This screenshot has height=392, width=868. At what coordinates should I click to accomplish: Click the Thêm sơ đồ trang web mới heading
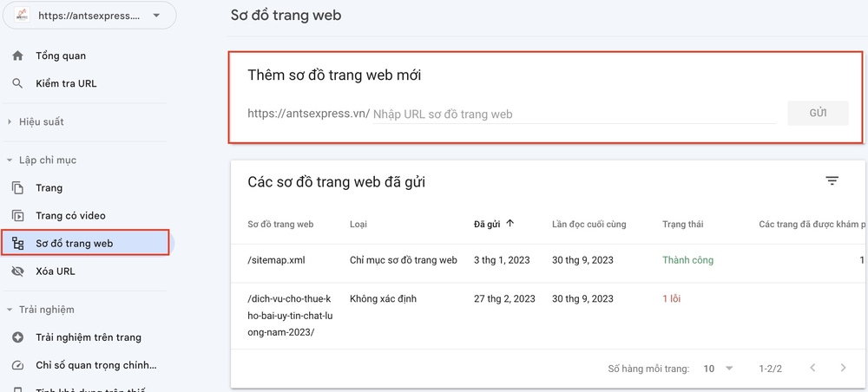pyautogui.click(x=334, y=75)
